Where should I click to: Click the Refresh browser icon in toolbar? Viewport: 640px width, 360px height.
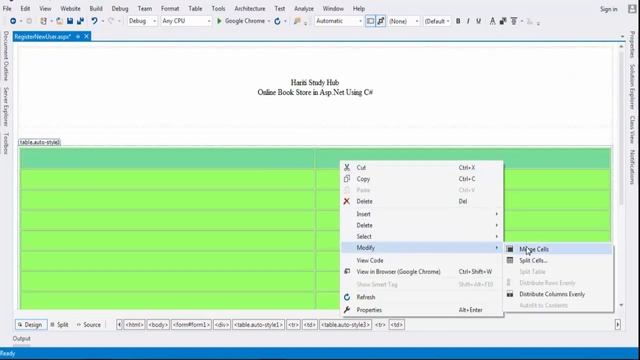tap(278, 21)
